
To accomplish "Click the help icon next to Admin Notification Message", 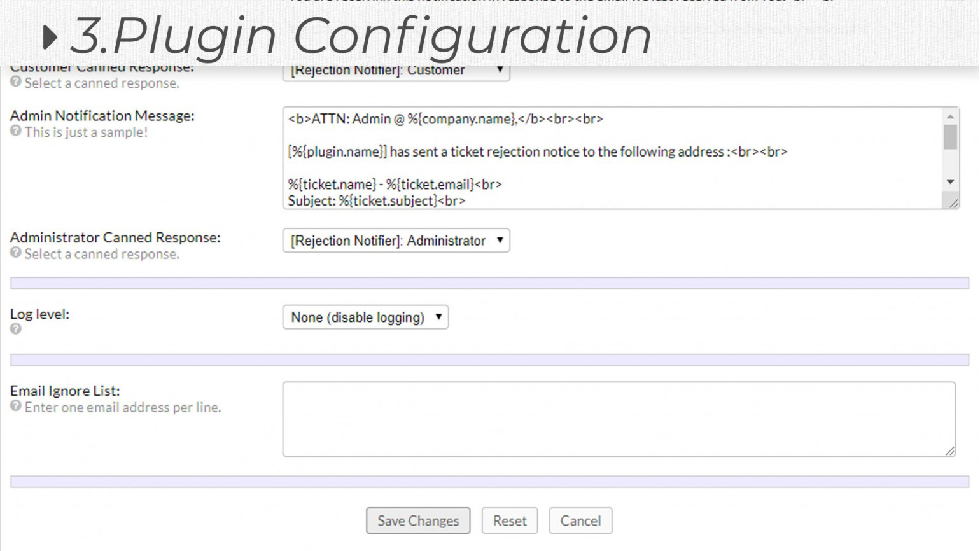I will tap(17, 132).
